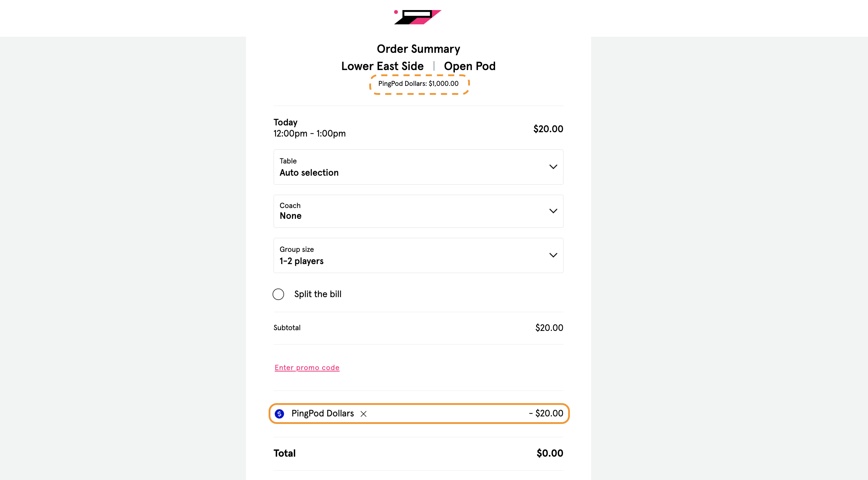Expand the Group size chevron
The image size is (868, 480).
[553, 255]
